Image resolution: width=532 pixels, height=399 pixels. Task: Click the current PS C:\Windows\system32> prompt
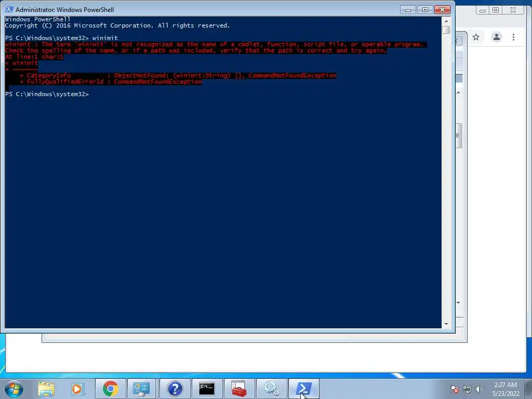[x=47, y=95]
